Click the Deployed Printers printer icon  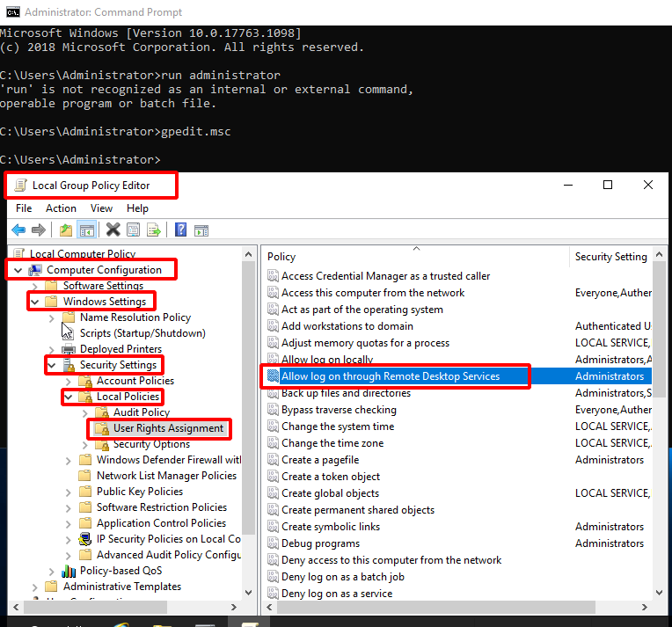[x=69, y=349]
